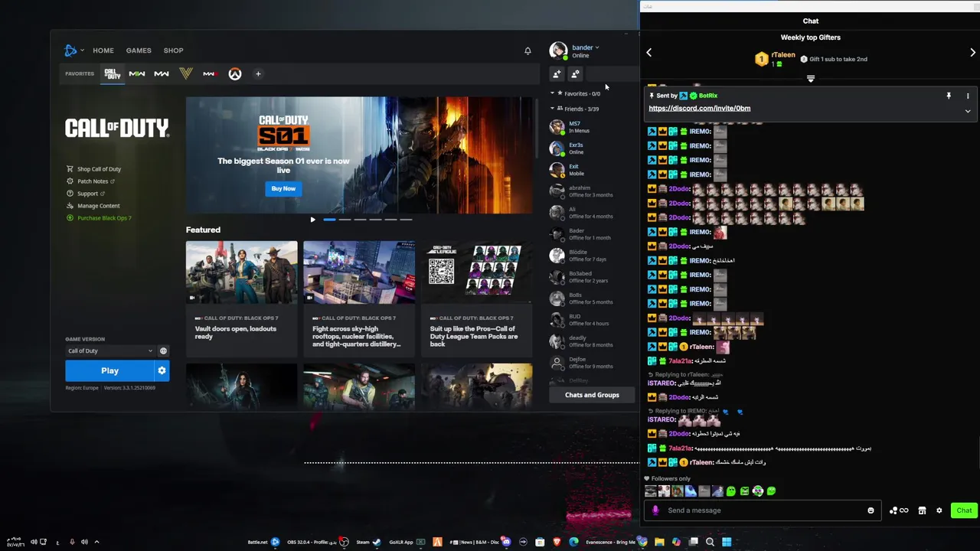Select the first carousel slide indicator
The height and width of the screenshot is (551, 980).
(329, 220)
